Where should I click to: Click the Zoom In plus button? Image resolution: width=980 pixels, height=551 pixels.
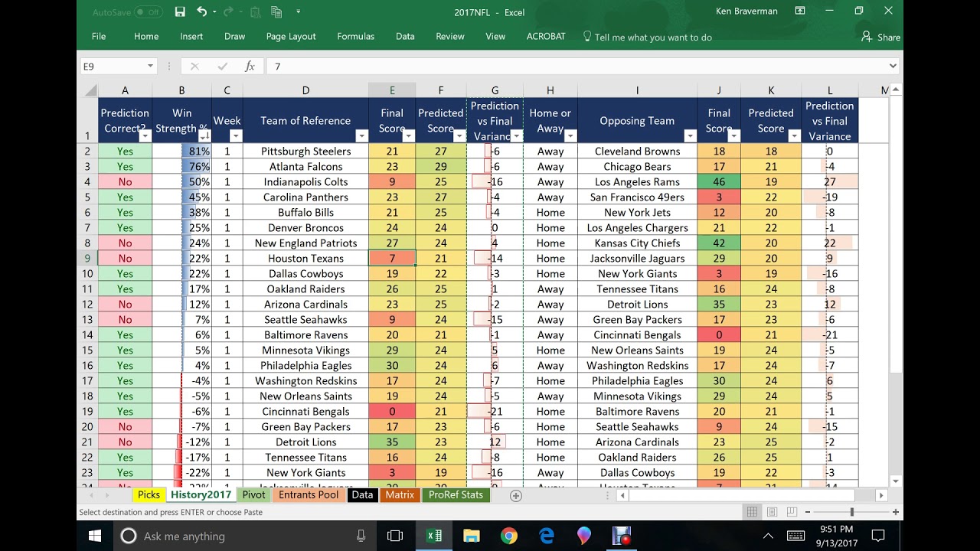895,512
